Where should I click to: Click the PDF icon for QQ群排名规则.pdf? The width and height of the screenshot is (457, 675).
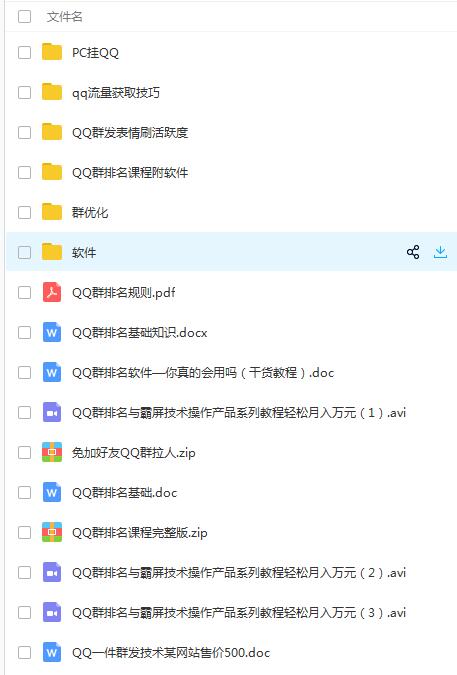52,292
